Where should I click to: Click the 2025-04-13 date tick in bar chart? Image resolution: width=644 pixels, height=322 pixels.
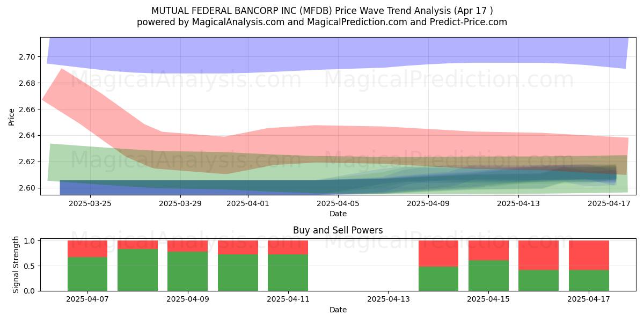tap(389, 299)
